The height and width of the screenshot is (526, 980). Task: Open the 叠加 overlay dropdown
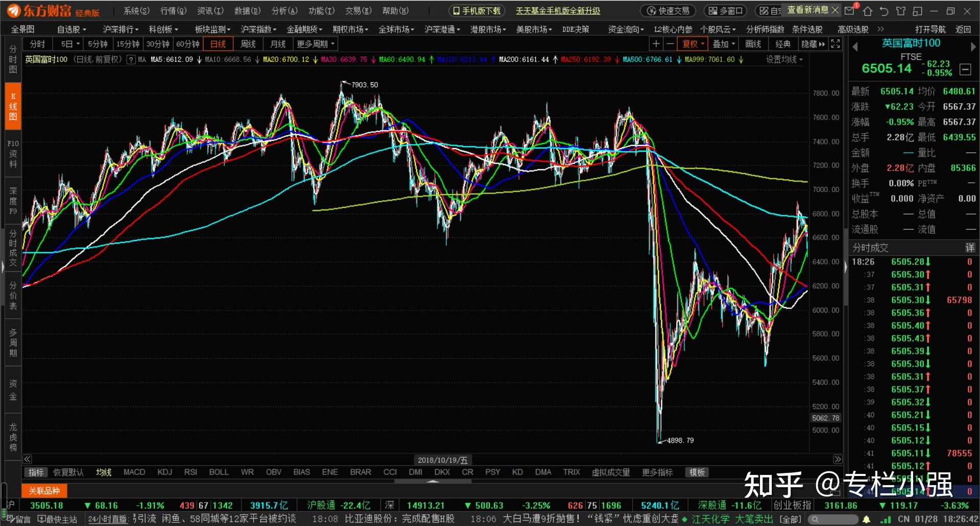pyautogui.click(x=723, y=44)
